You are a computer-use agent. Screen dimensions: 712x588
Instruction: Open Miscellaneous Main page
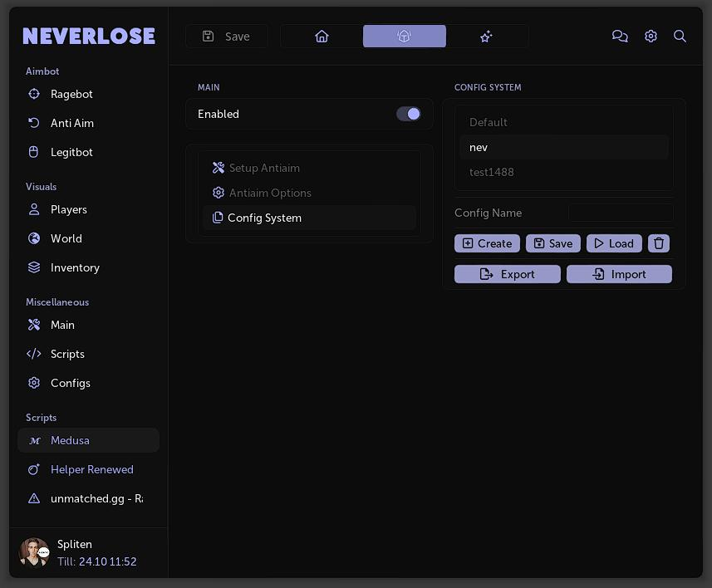tap(89, 325)
